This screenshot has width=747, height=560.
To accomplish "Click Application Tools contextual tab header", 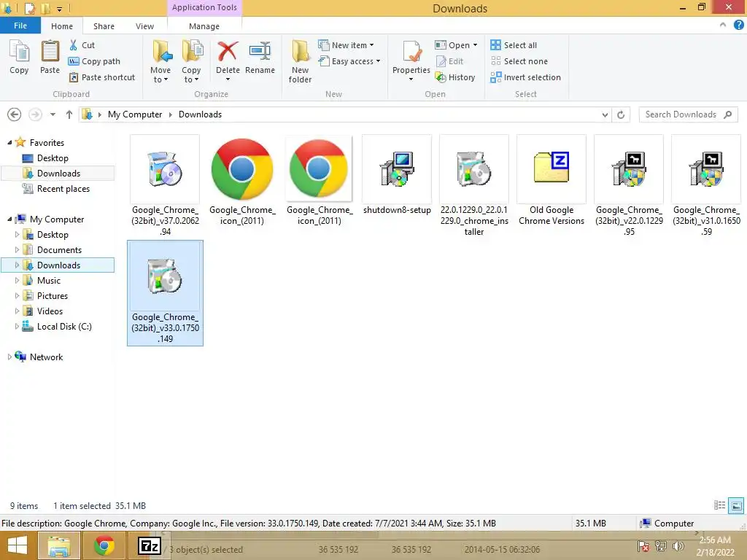I will click(204, 7).
